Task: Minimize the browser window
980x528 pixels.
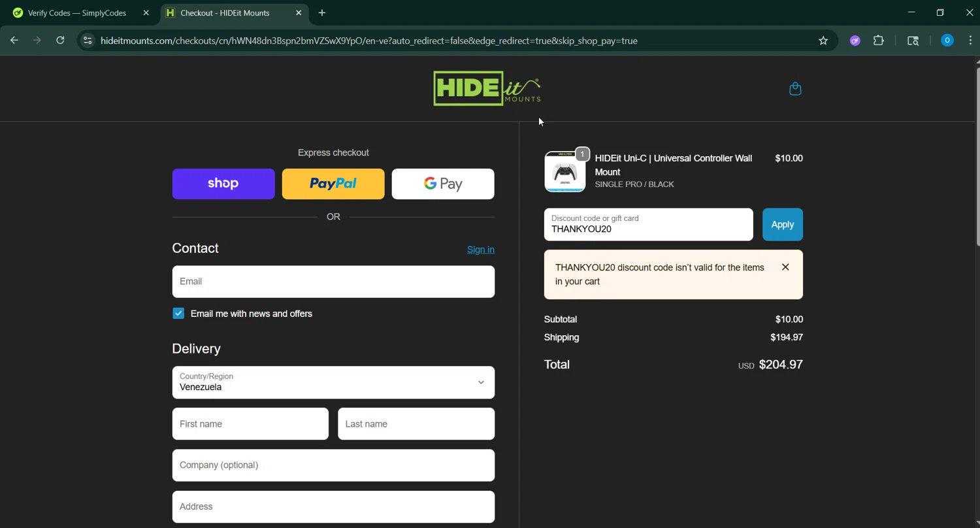Action: point(911,12)
